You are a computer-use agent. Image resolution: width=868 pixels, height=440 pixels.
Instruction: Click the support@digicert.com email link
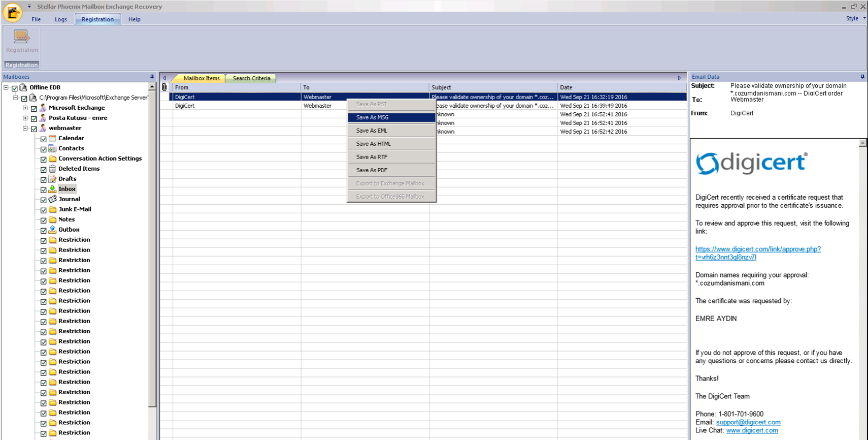coord(748,422)
